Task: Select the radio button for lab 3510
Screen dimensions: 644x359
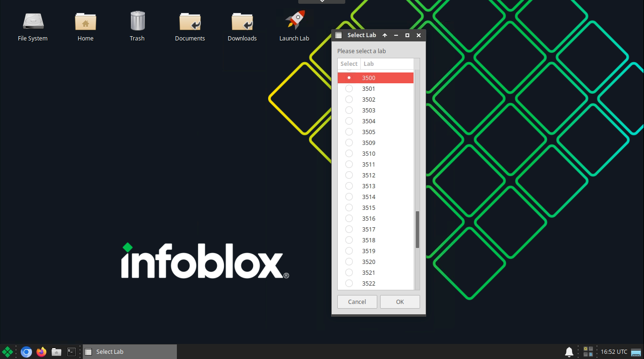Action: [x=349, y=154]
